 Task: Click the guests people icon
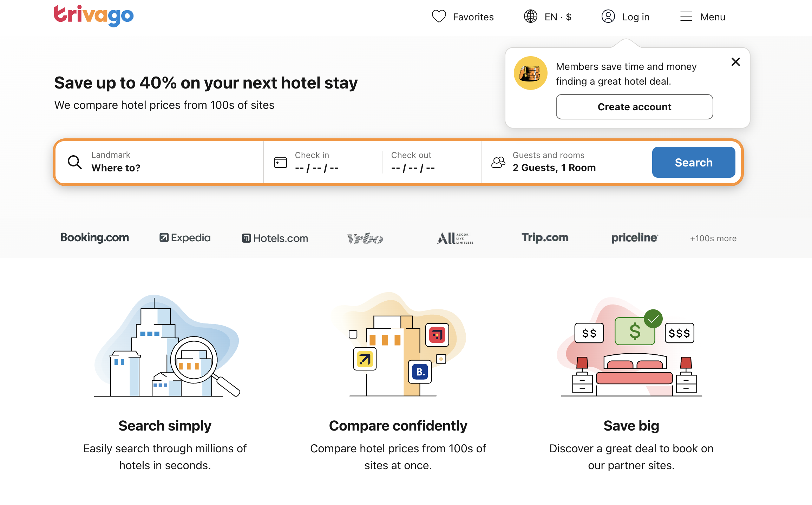498,162
